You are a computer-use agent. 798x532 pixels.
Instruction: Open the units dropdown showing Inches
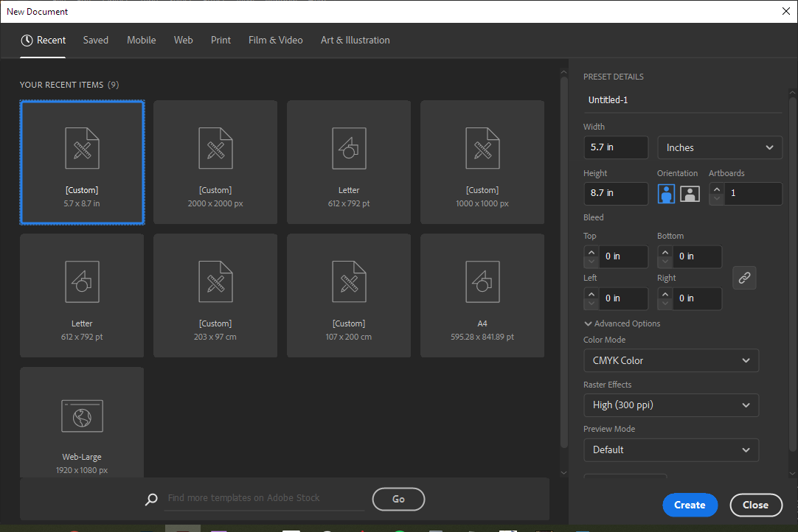pos(719,147)
